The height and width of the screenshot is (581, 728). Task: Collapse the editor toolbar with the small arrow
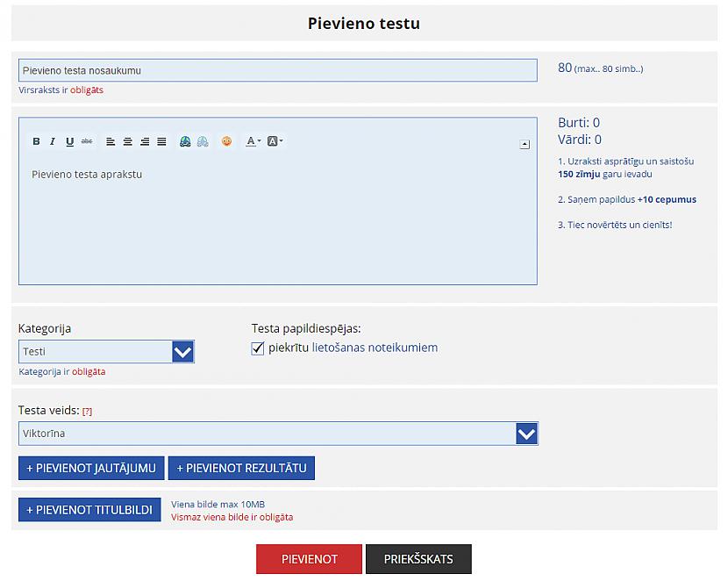pyautogui.click(x=525, y=145)
